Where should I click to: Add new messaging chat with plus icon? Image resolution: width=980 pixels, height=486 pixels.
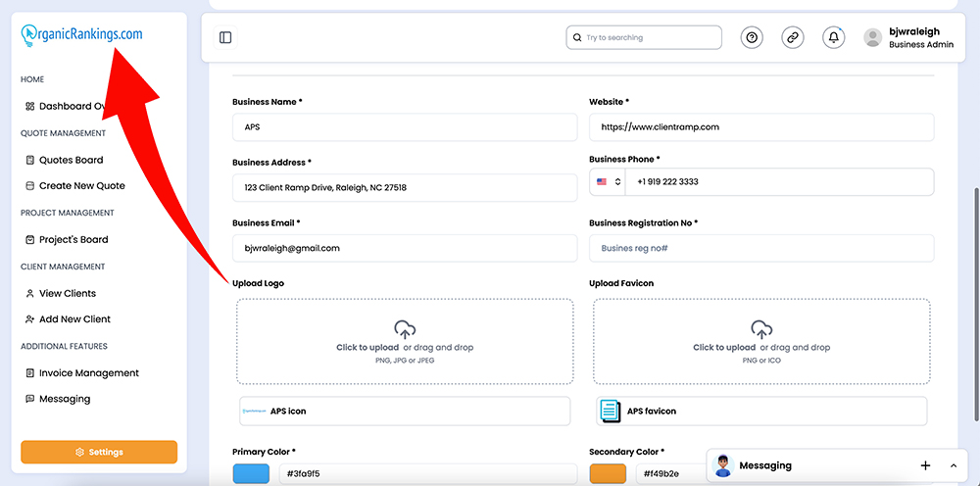pyautogui.click(x=926, y=465)
